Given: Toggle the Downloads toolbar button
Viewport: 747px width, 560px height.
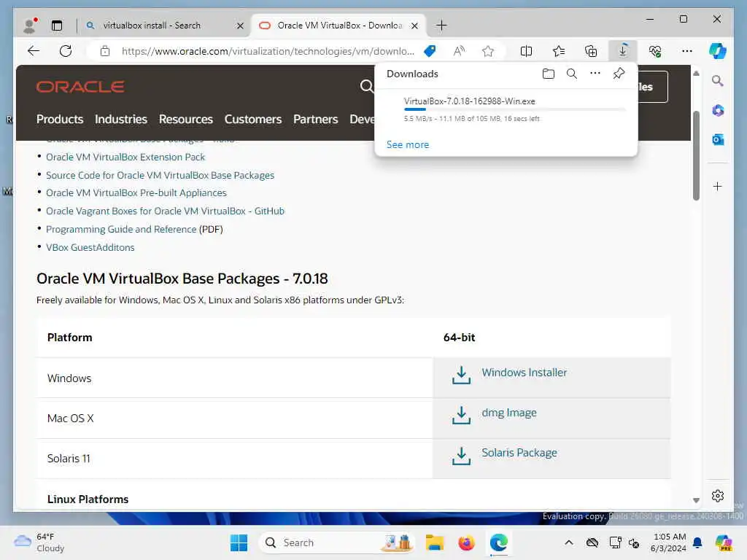Looking at the screenshot, I should [623, 51].
